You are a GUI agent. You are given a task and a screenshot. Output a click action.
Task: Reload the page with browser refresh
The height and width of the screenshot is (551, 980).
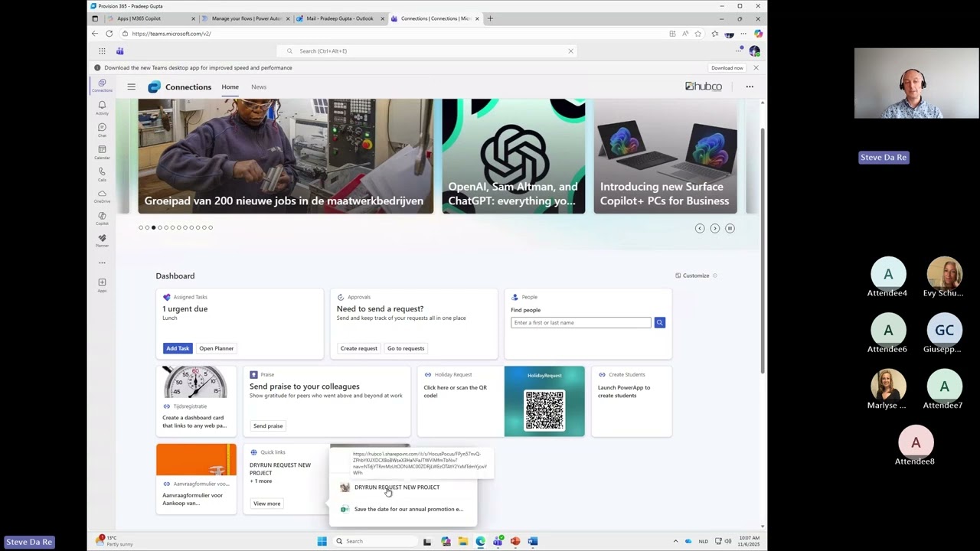pyautogui.click(x=109, y=34)
